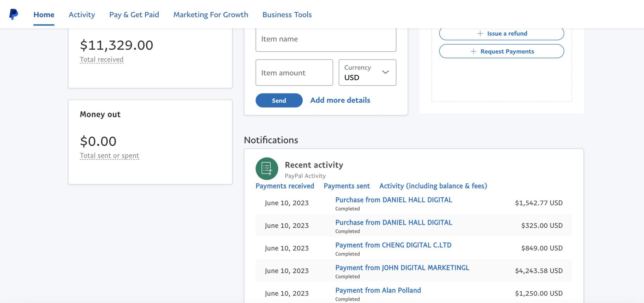Open payment from Alan Polland

pyautogui.click(x=378, y=290)
